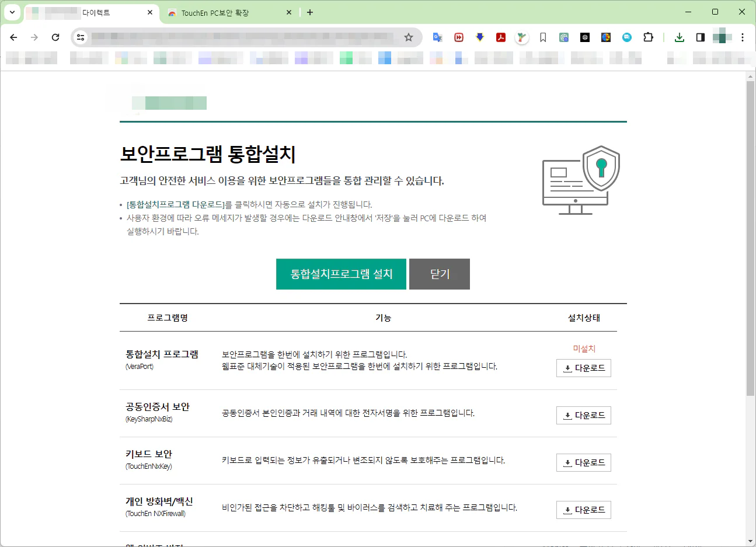The image size is (756, 547).
Task: Click the (VeraPort) label
Action: [x=140, y=367]
